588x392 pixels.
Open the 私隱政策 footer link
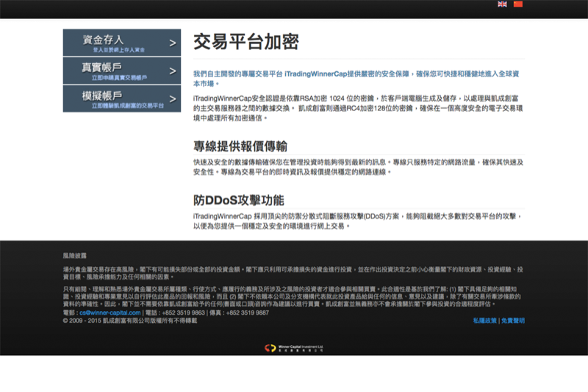coord(484,321)
